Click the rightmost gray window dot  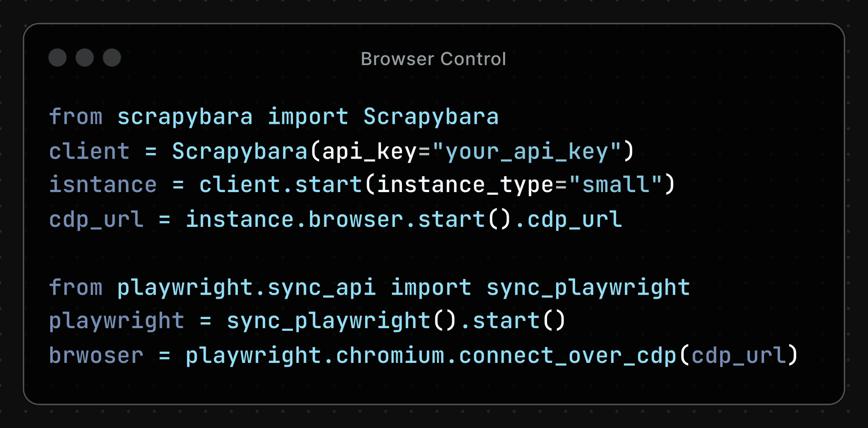click(x=112, y=58)
